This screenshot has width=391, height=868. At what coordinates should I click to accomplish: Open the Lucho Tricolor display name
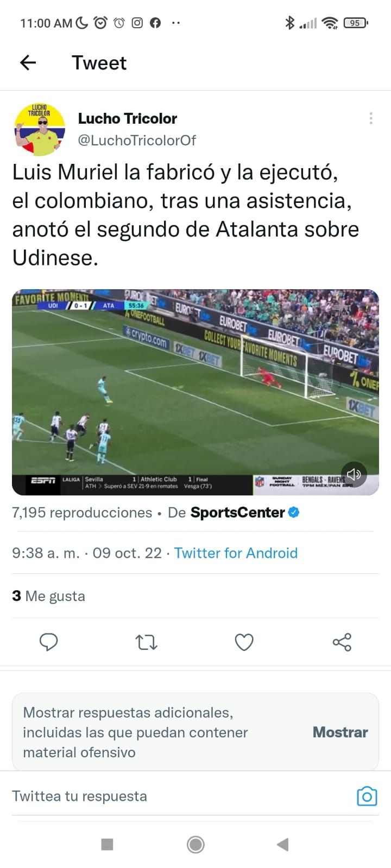tap(128, 118)
